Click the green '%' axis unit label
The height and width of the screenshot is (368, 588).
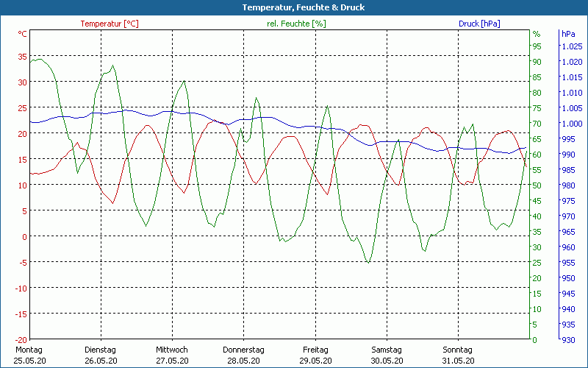click(x=537, y=34)
